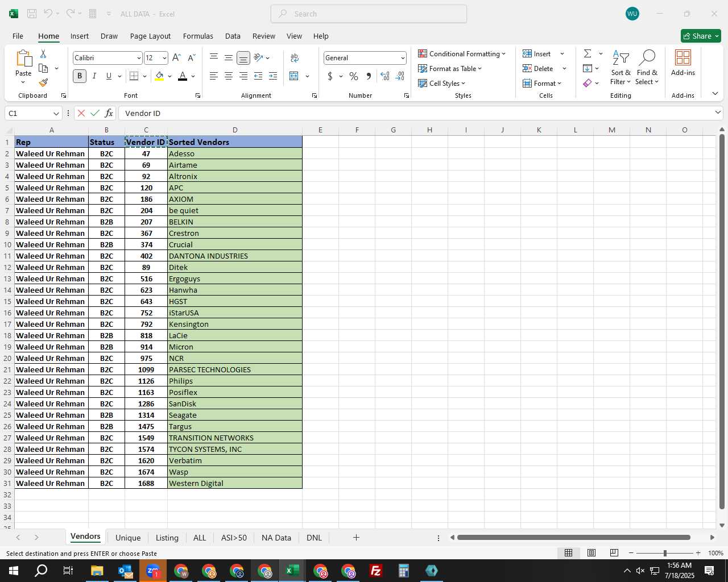Click the Copy icon in Clipboard
This screenshot has height=582, width=728.
pos(43,68)
